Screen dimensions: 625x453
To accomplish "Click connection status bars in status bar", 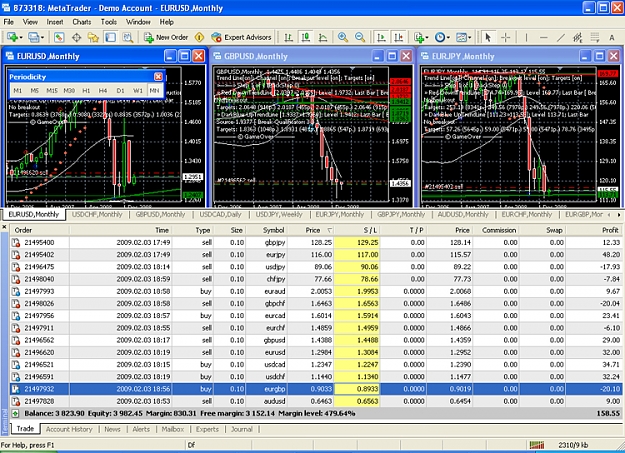I will pos(537,445).
